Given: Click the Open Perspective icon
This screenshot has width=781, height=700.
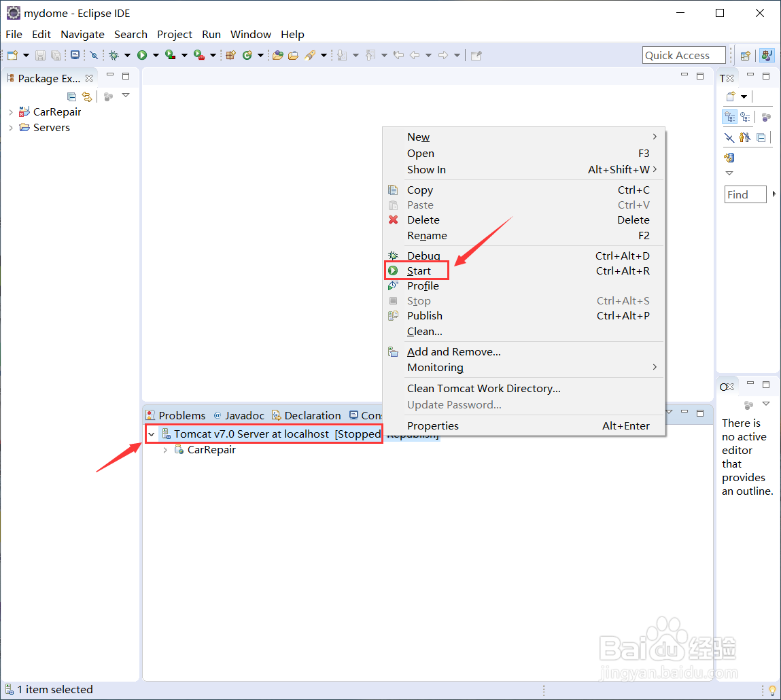Looking at the screenshot, I should coord(745,56).
